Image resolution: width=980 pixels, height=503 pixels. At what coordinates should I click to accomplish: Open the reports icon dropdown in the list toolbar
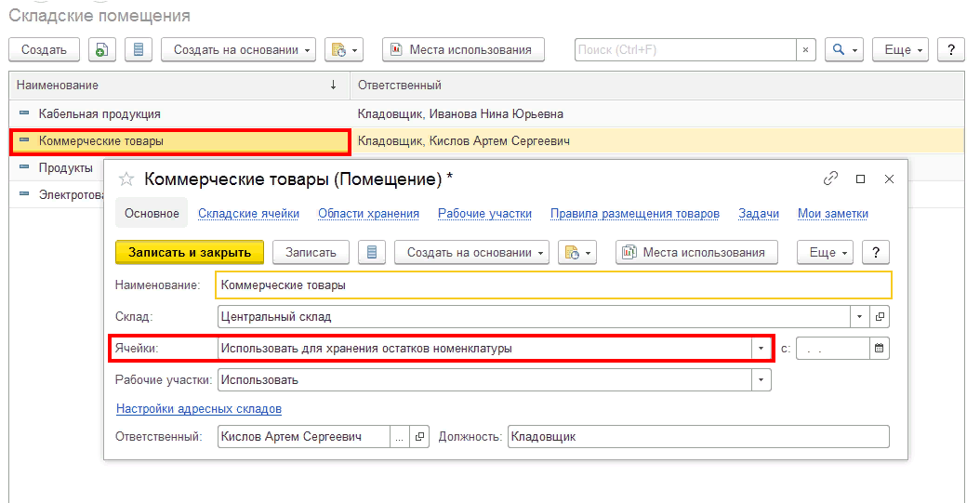(x=343, y=50)
